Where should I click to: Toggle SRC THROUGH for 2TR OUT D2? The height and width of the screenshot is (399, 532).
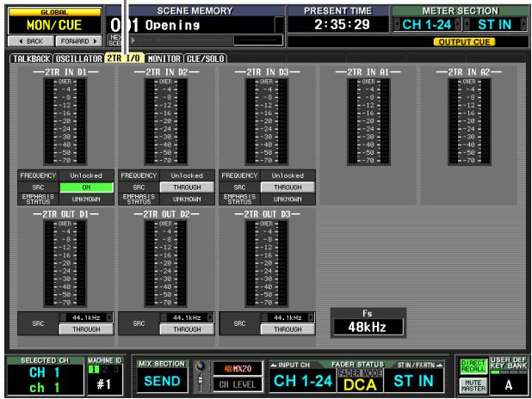point(187,329)
